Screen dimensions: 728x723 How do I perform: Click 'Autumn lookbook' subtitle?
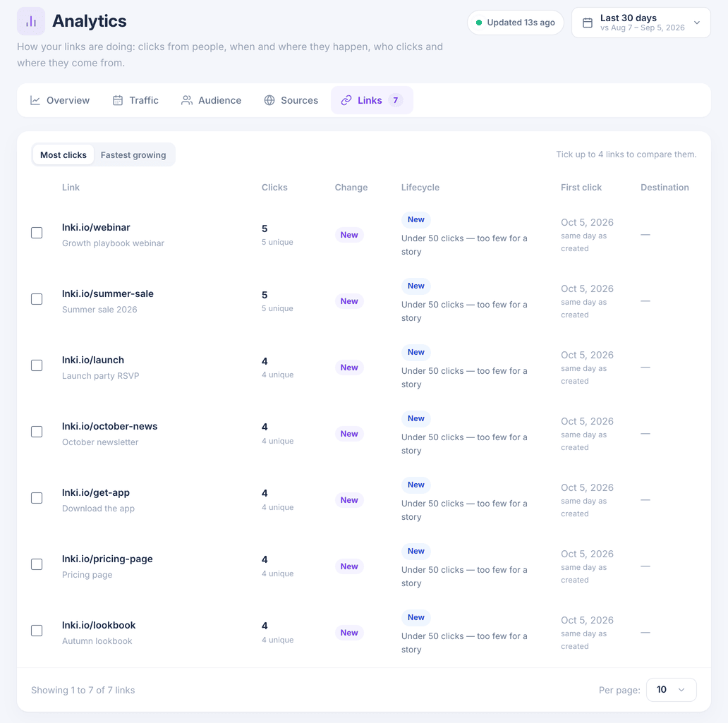97,640
